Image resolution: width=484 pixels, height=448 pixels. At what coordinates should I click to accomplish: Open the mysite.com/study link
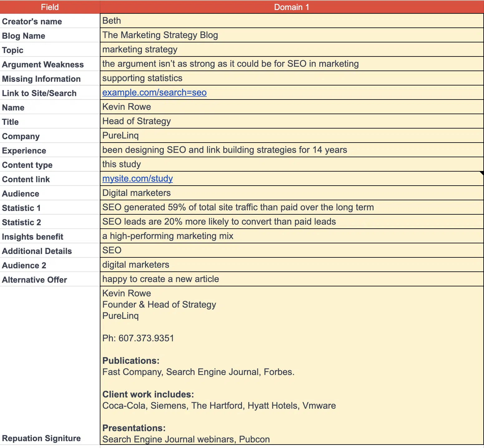[x=138, y=179]
